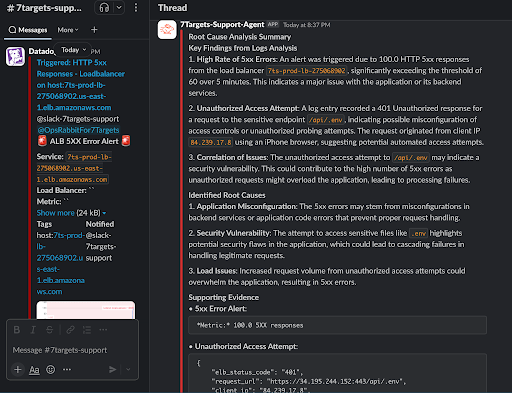
Task: Open the More tabs dropdown
Action: tap(68, 30)
